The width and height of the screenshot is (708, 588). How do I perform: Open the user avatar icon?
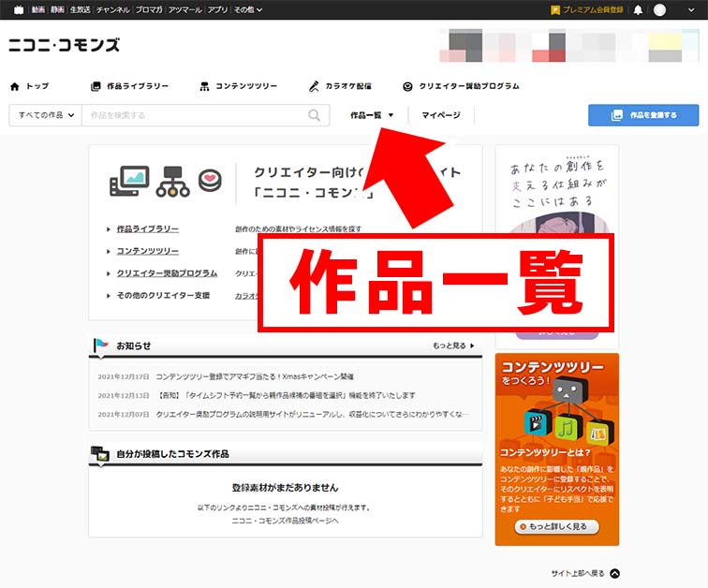tap(659, 10)
